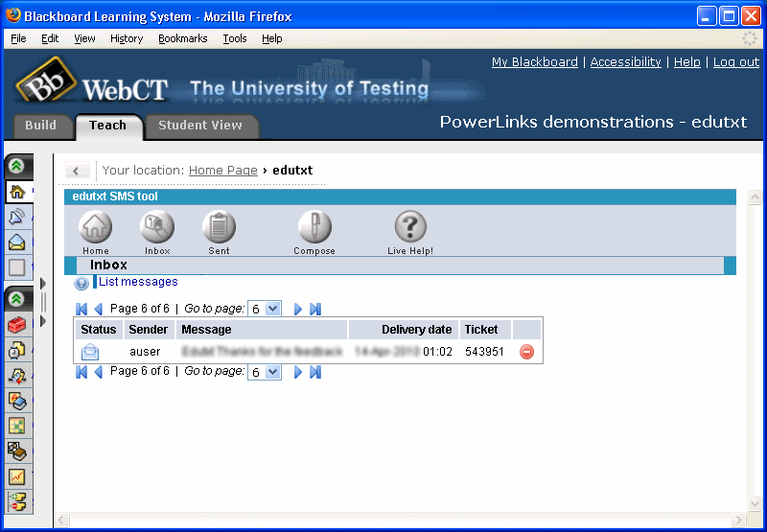The height and width of the screenshot is (532, 767).
Task: Open the File menu
Action: click(x=18, y=38)
